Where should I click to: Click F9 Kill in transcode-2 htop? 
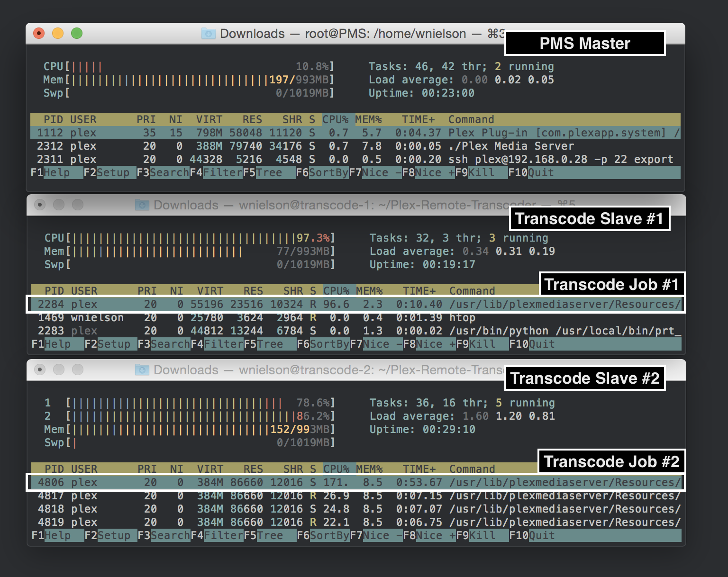482,535
